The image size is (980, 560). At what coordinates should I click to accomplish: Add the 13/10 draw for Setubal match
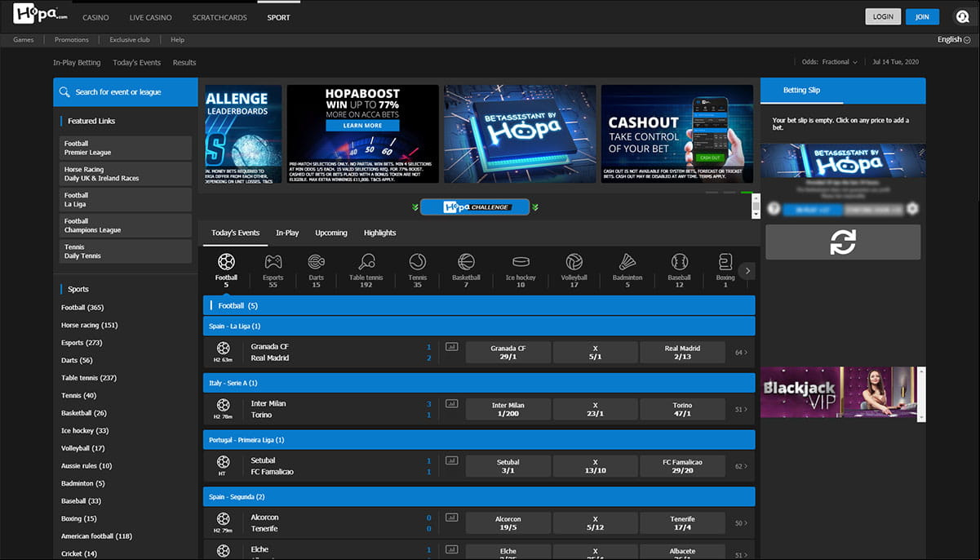tap(596, 467)
